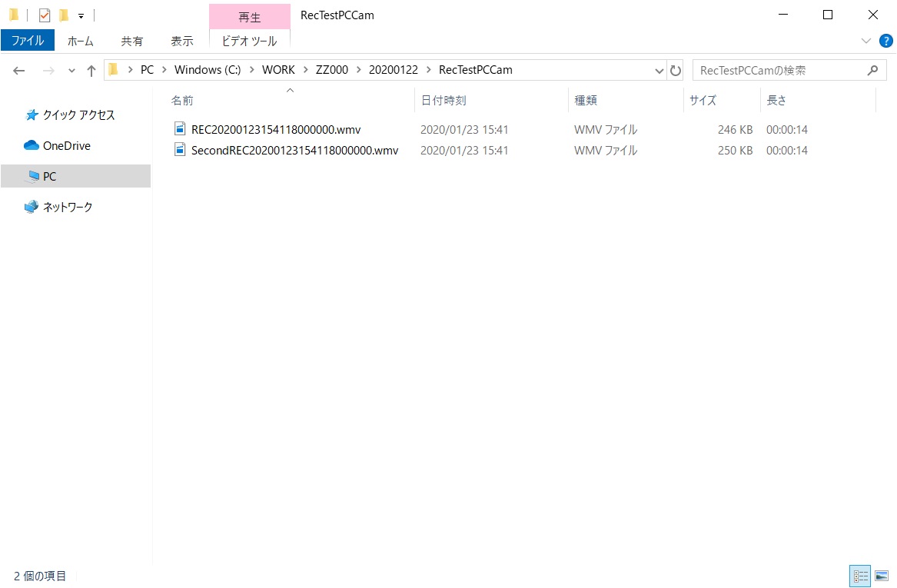The height and width of the screenshot is (588, 897).
Task: Switch to large icons view in status bar
Action: coord(882,576)
